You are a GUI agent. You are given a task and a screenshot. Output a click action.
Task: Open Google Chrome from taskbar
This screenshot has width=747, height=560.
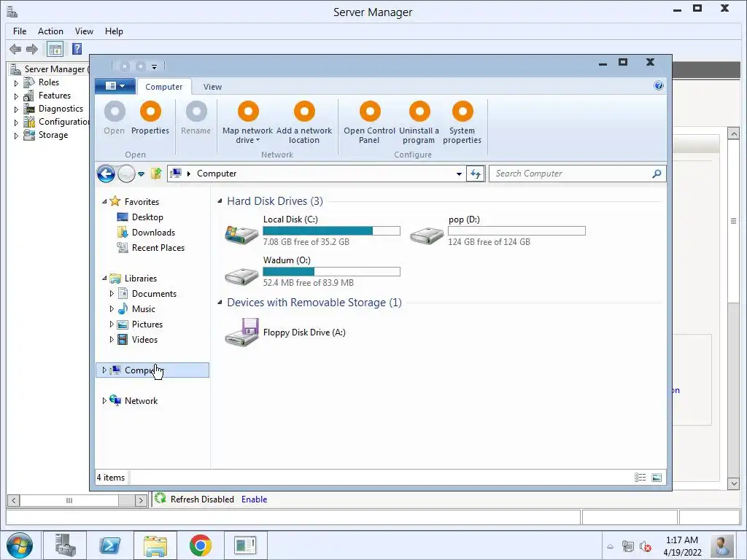(x=200, y=545)
